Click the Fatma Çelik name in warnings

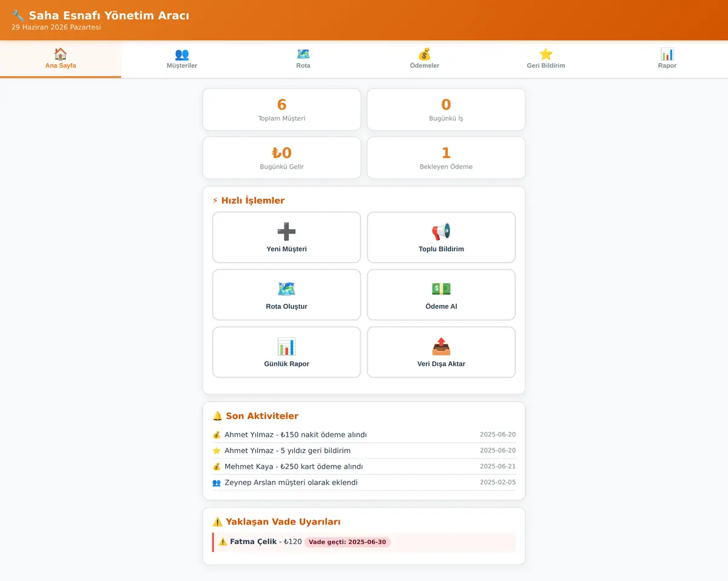(x=253, y=542)
